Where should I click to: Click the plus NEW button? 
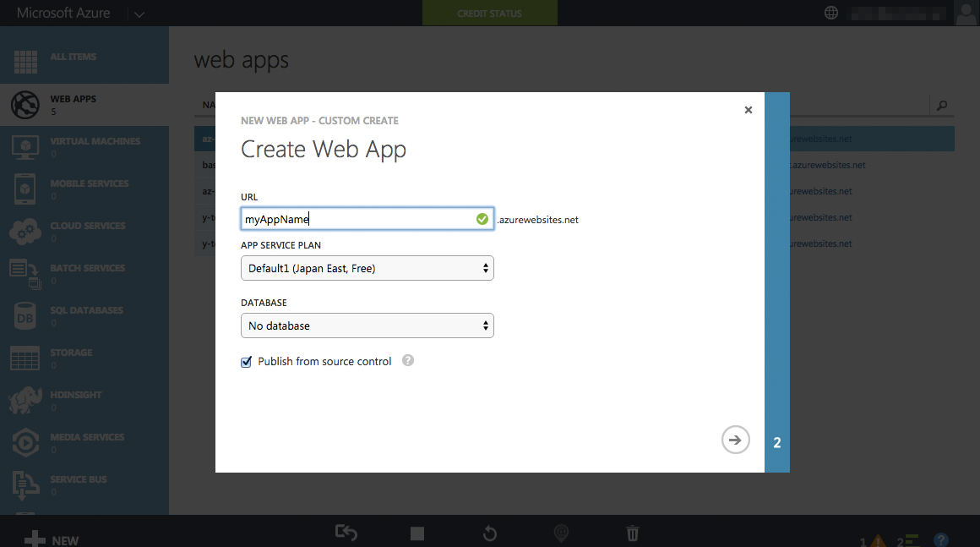[x=52, y=539]
